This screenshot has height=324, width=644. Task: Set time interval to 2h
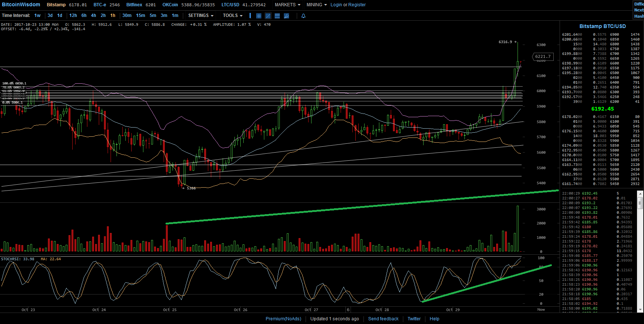[103, 15]
